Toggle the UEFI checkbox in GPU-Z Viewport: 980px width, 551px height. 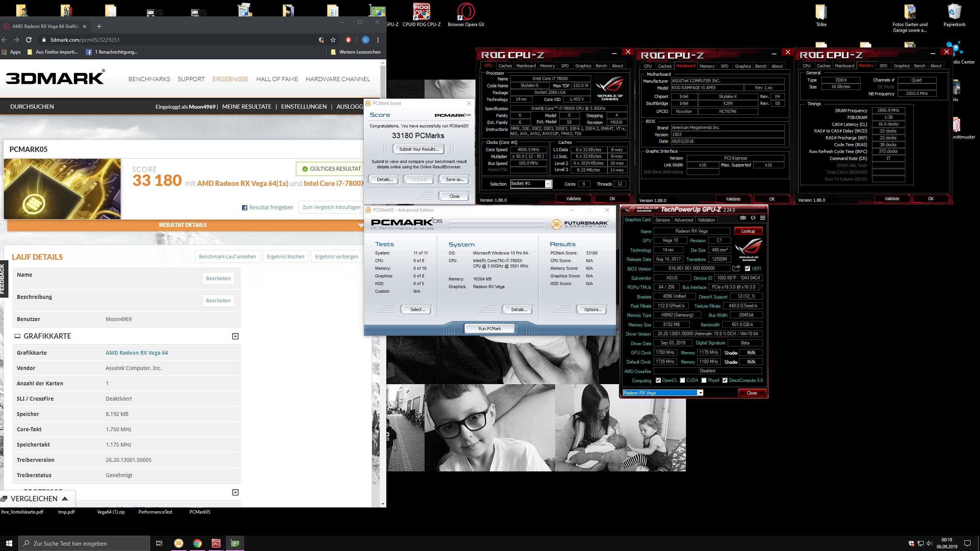click(748, 269)
